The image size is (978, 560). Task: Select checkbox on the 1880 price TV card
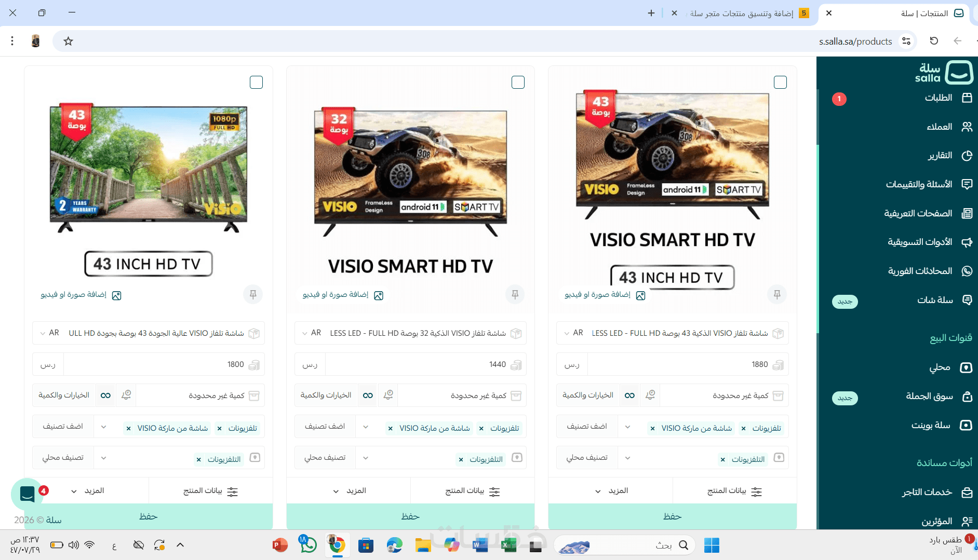pos(780,82)
